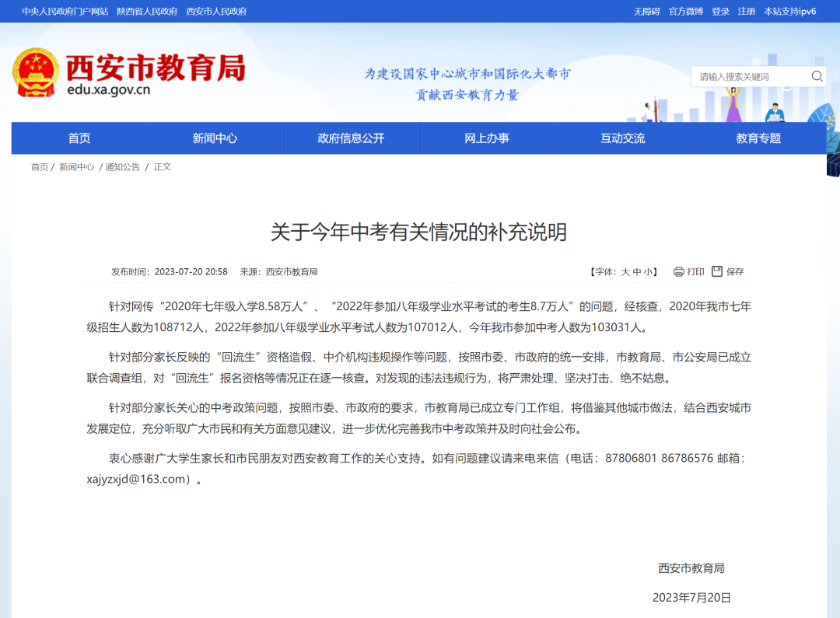
Task: Open the 互动交流 menu
Action: 622,138
